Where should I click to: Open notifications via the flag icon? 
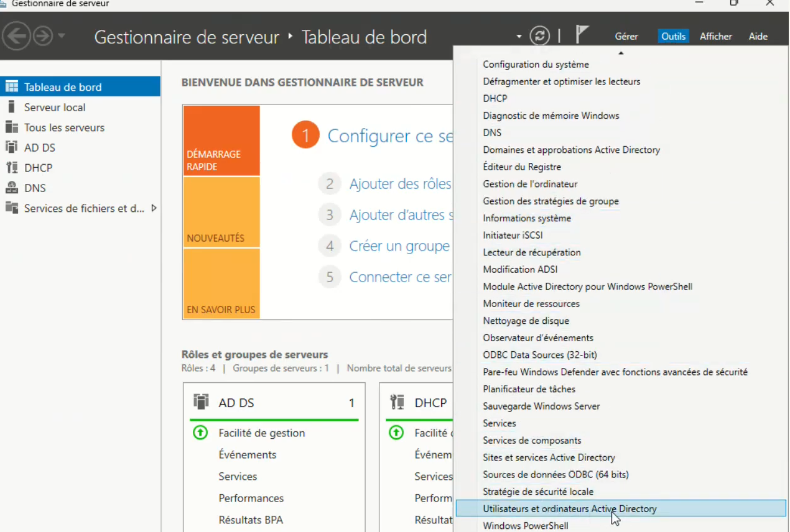click(x=582, y=33)
